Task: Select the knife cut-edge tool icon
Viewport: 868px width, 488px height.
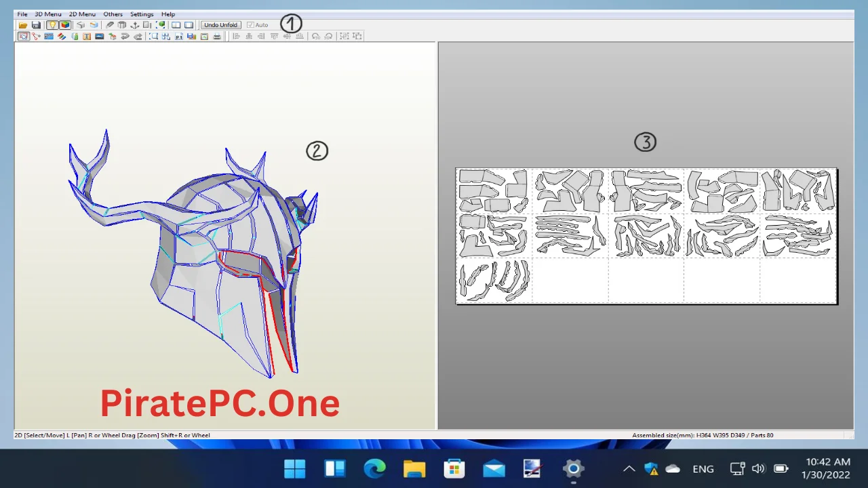Action: click(110, 25)
